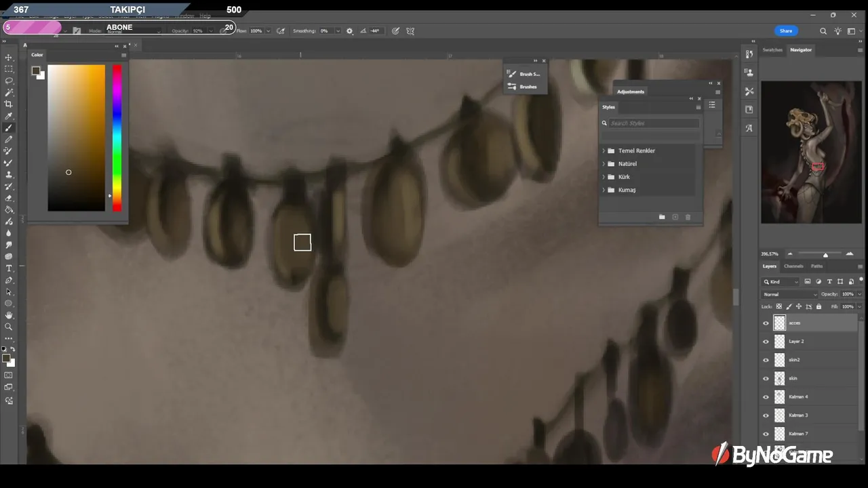Open the History panel icon in side dock
The width and height of the screenshot is (868, 488).
coord(749,54)
